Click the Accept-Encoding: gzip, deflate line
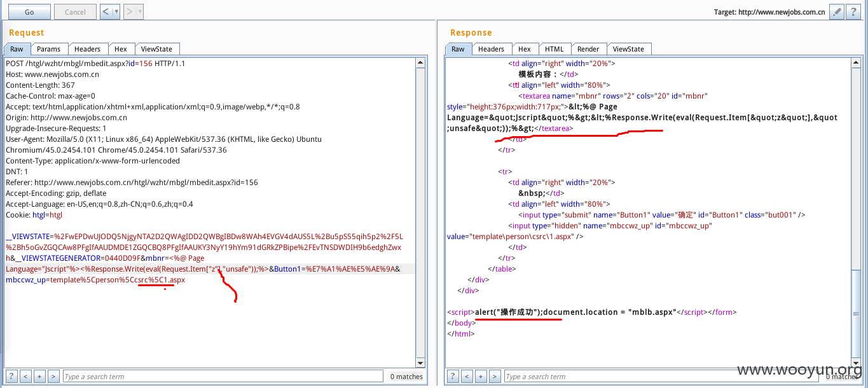 [57, 193]
